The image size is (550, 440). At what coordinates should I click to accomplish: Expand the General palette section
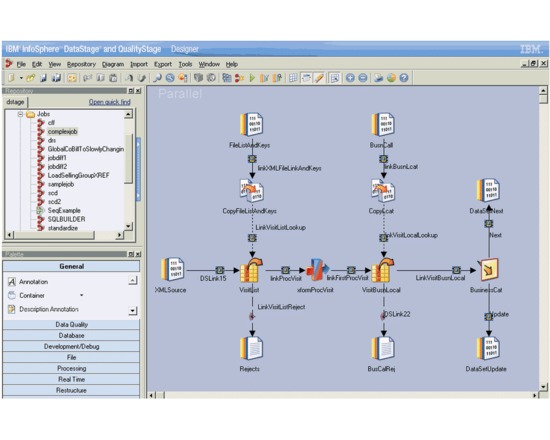[71, 266]
